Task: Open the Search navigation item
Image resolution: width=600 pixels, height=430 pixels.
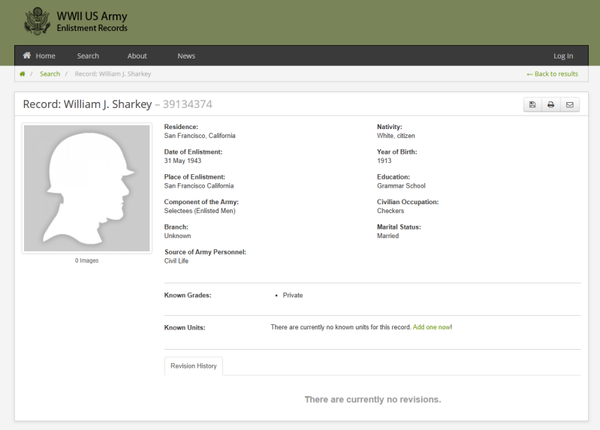Action: click(88, 56)
